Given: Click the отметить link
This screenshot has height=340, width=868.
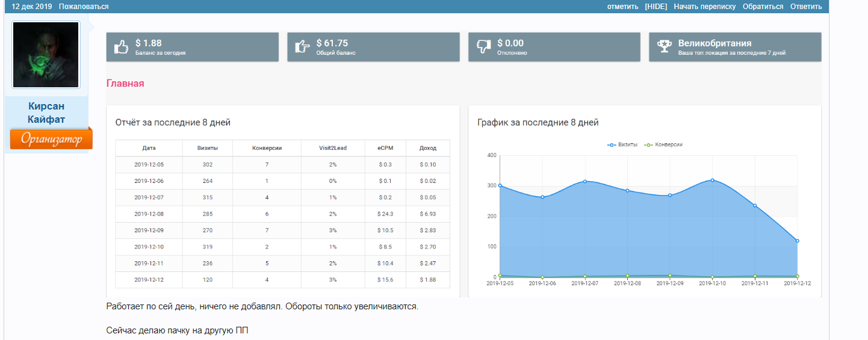Looking at the screenshot, I should [622, 7].
